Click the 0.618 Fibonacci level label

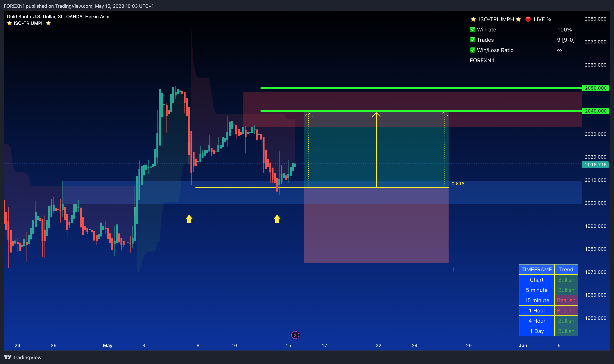pyautogui.click(x=458, y=184)
